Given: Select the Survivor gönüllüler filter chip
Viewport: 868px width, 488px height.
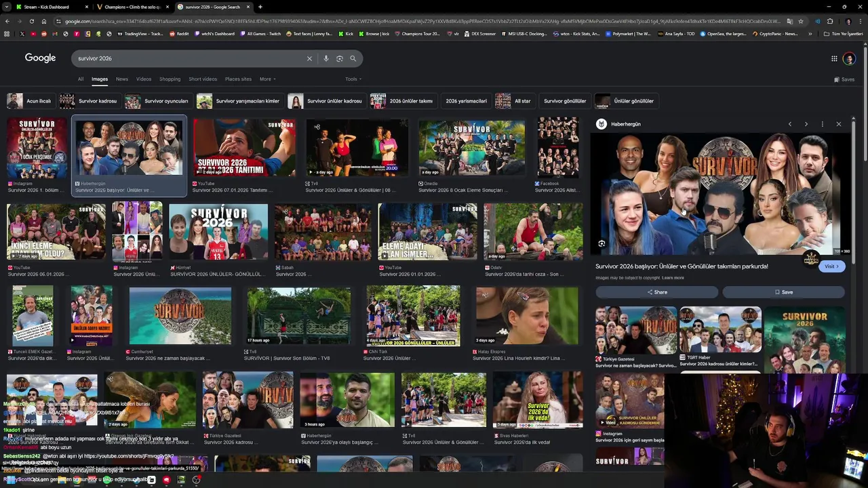Looking at the screenshot, I should click(564, 101).
